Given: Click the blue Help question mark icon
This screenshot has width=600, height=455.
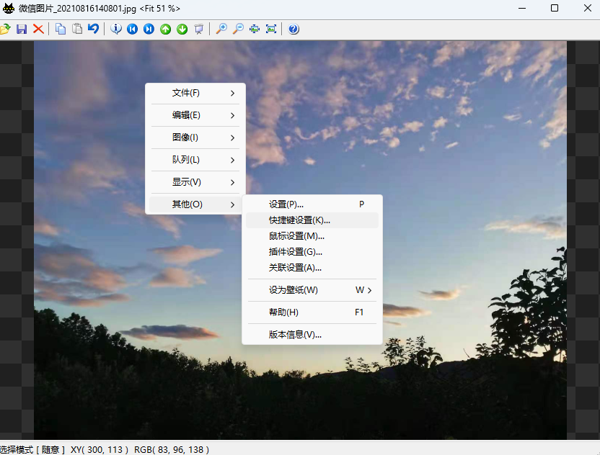Looking at the screenshot, I should point(293,29).
